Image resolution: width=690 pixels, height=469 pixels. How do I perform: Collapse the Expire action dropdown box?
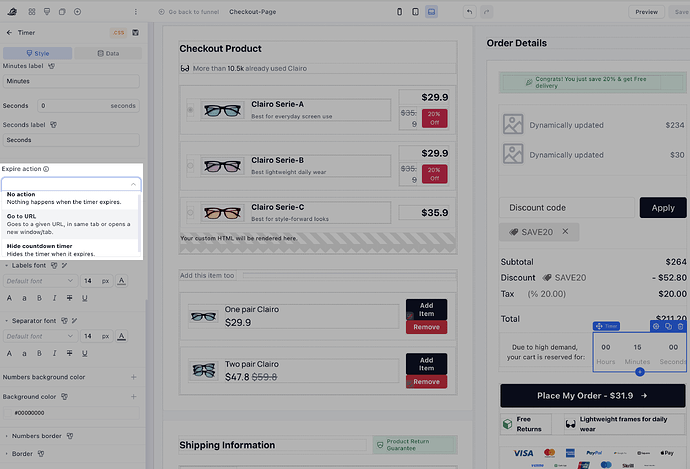pyautogui.click(x=133, y=184)
